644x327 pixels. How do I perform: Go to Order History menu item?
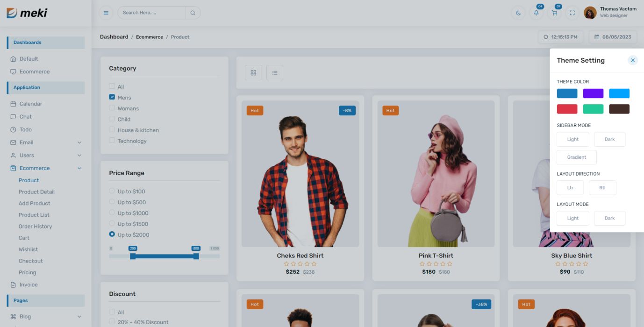(x=35, y=226)
